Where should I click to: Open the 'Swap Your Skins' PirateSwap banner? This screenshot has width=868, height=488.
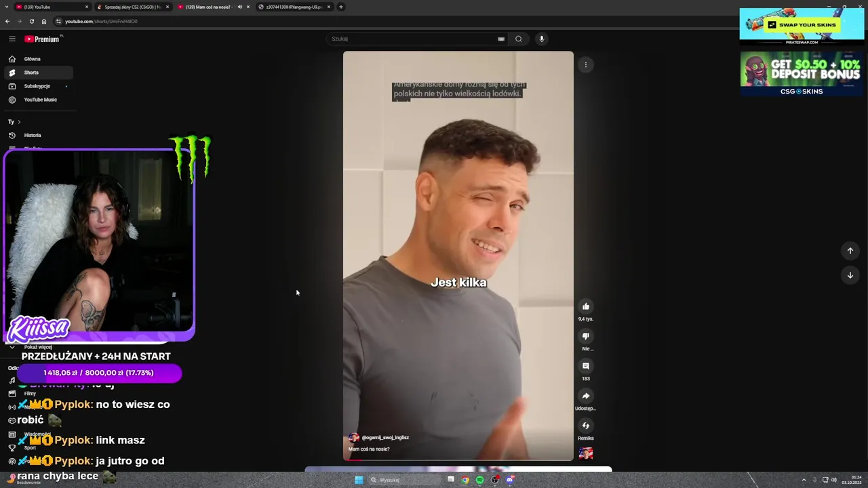pyautogui.click(x=802, y=26)
